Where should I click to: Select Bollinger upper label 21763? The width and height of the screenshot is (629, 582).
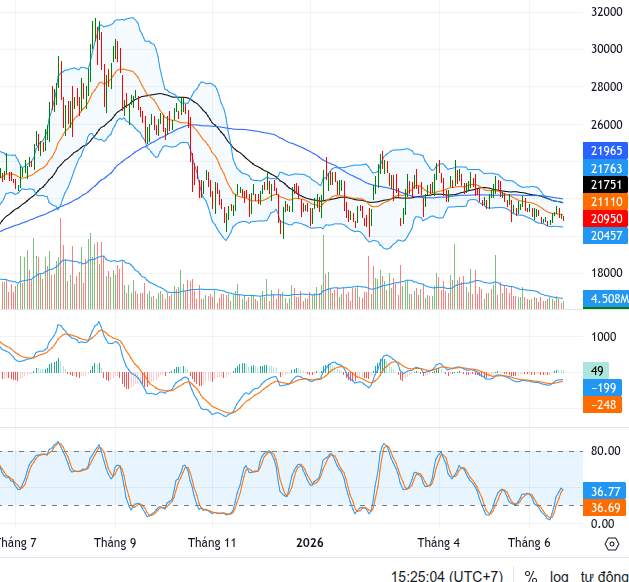point(605,168)
